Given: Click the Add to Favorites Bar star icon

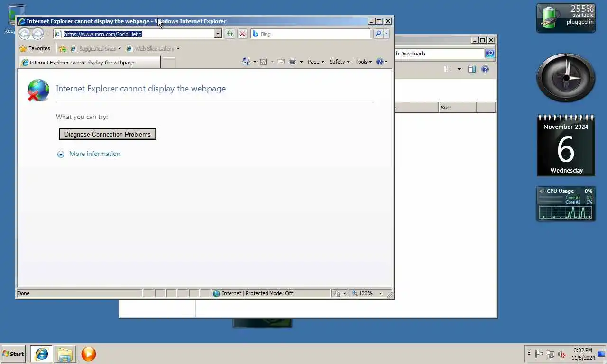Looking at the screenshot, I should tap(63, 48).
